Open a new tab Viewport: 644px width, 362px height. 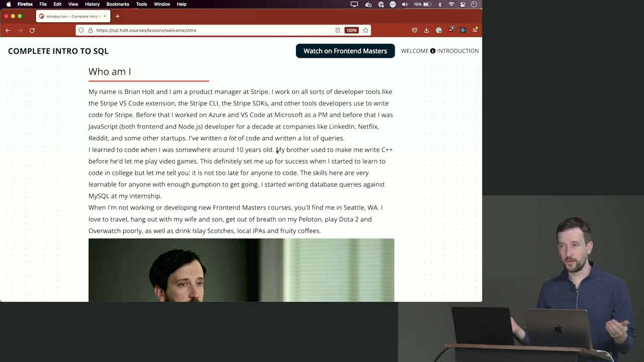coord(117,16)
